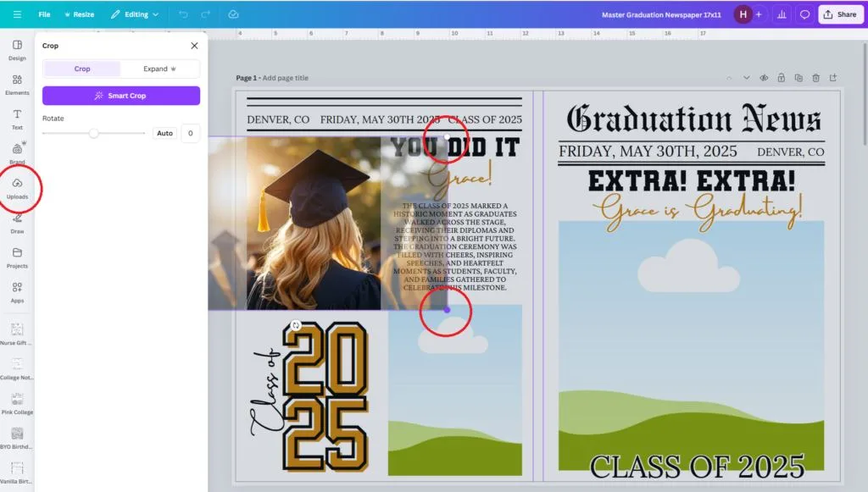This screenshot has width=868, height=492.
Task: Open the Text sidebar panel
Action: tap(17, 119)
